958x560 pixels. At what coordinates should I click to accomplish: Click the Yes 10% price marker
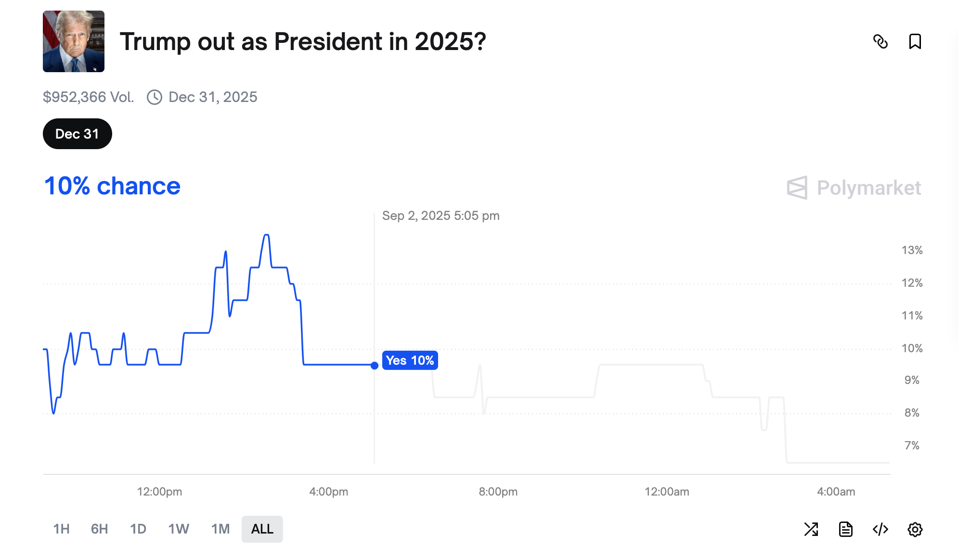[410, 360]
